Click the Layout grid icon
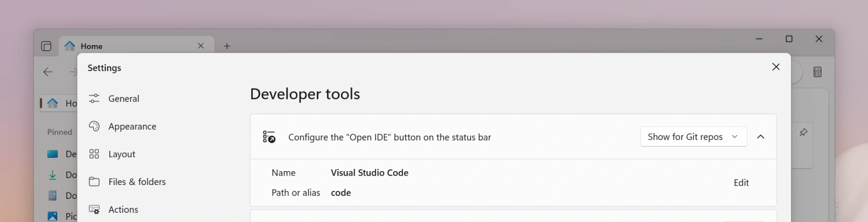The height and width of the screenshot is (222, 868). pyautogui.click(x=94, y=154)
